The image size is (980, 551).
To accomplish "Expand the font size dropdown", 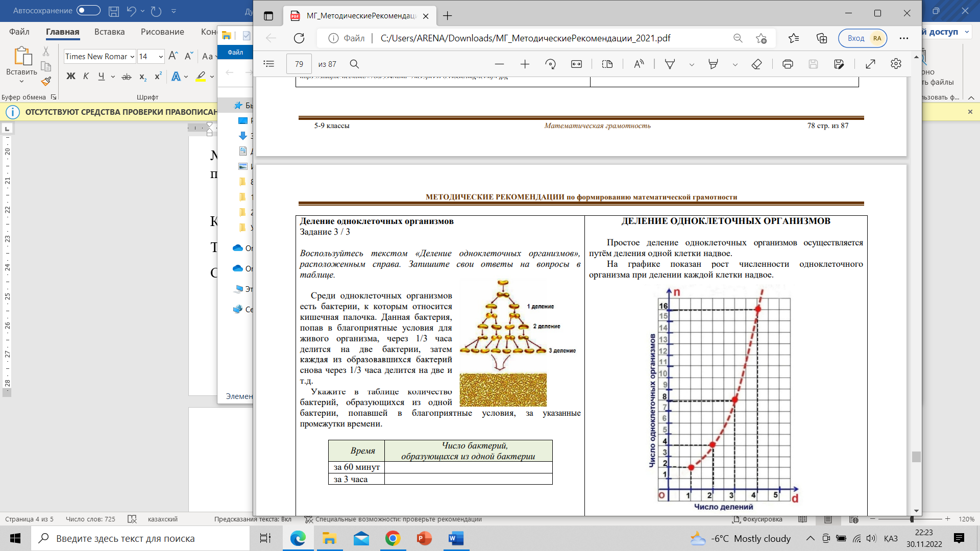I will (161, 57).
